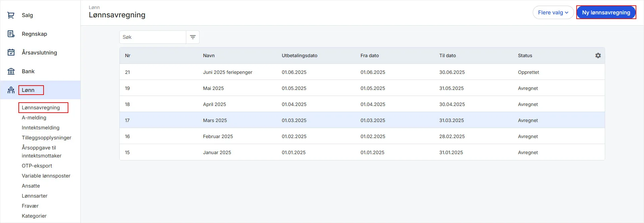Open the A-melding menu item
The height and width of the screenshot is (223, 644).
click(x=34, y=118)
